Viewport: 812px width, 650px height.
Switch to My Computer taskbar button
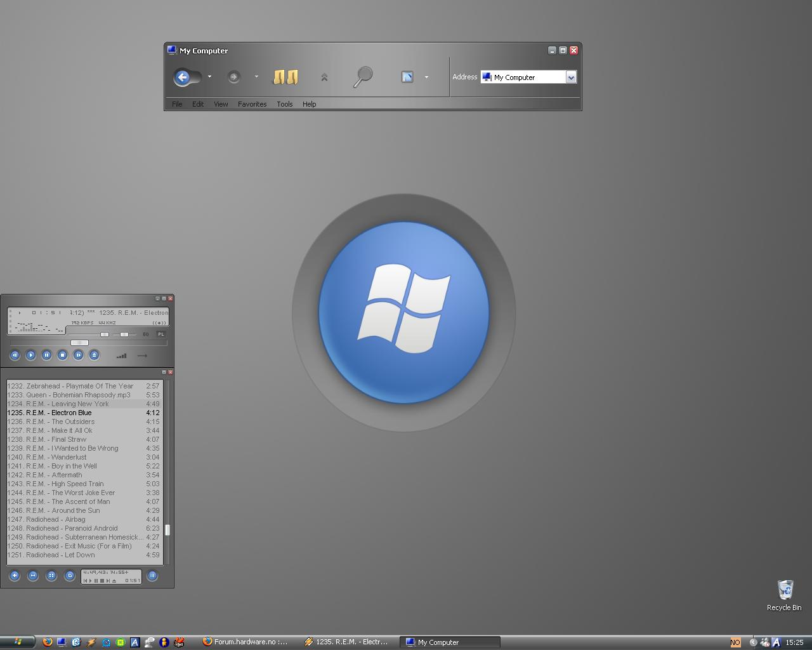pos(450,642)
